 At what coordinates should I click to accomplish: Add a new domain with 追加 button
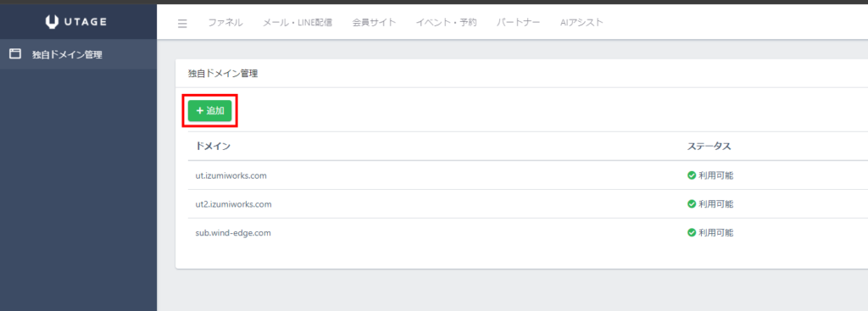(210, 111)
